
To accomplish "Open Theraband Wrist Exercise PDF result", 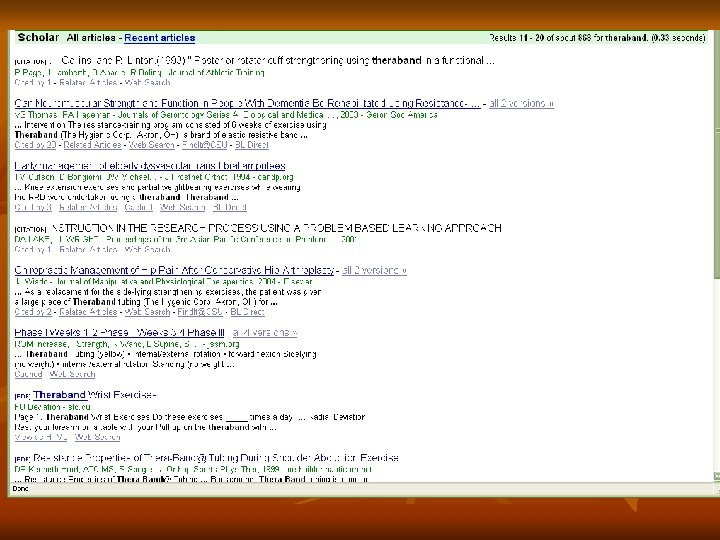I will pos(94,395).
